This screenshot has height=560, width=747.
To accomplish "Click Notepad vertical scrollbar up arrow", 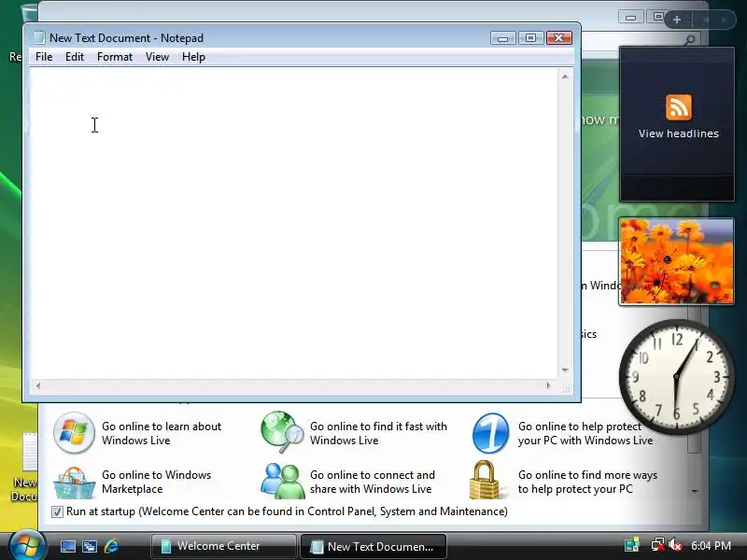I will pos(565,77).
